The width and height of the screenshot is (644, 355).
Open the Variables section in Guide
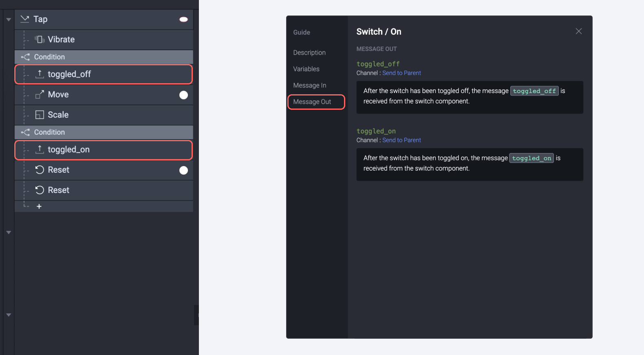pyautogui.click(x=306, y=69)
